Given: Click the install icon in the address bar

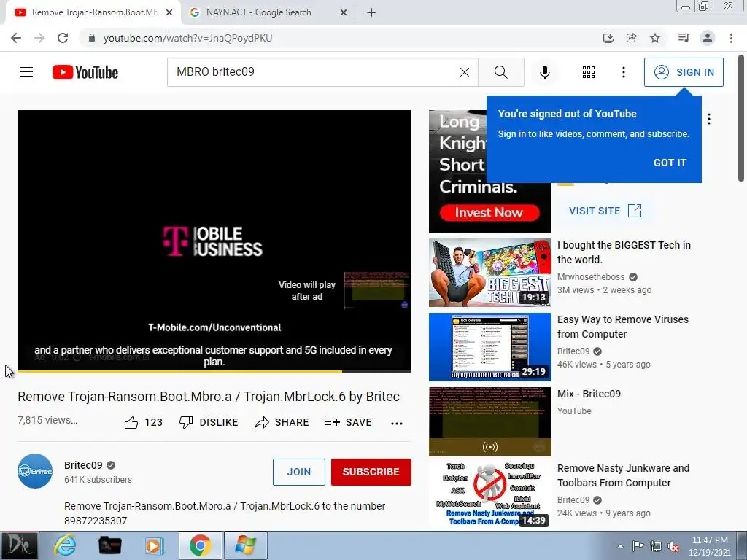Looking at the screenshot, I should coord(608,38).
